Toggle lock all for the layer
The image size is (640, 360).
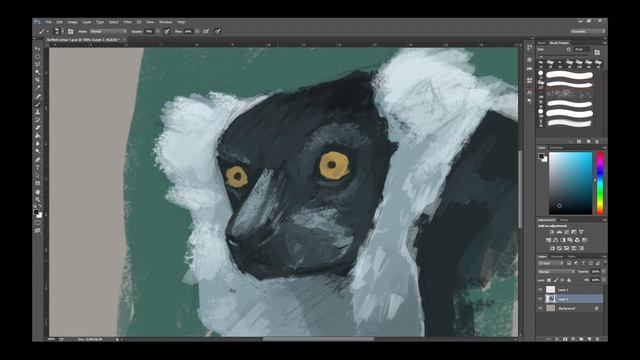(569, 280)
